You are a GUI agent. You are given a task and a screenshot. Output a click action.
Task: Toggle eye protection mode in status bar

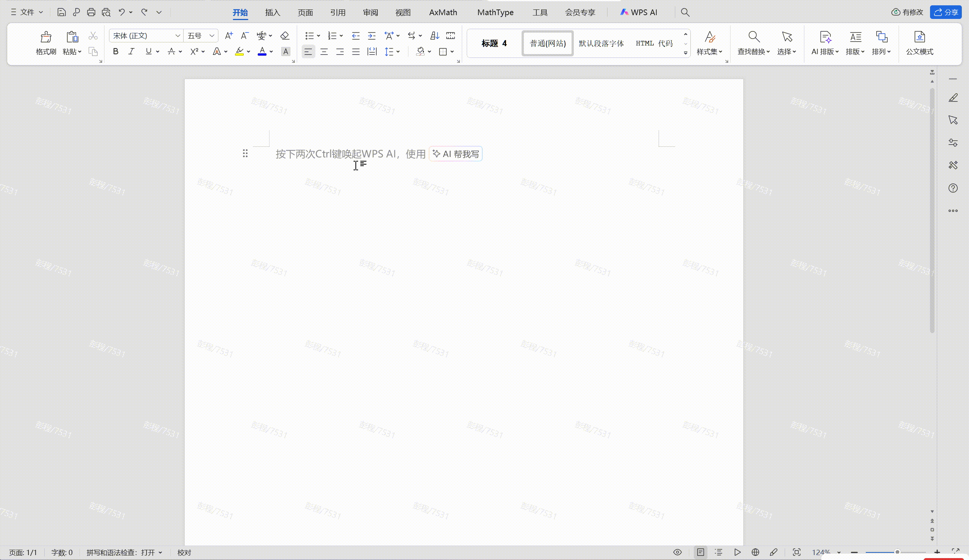click(x=678, y=552)
